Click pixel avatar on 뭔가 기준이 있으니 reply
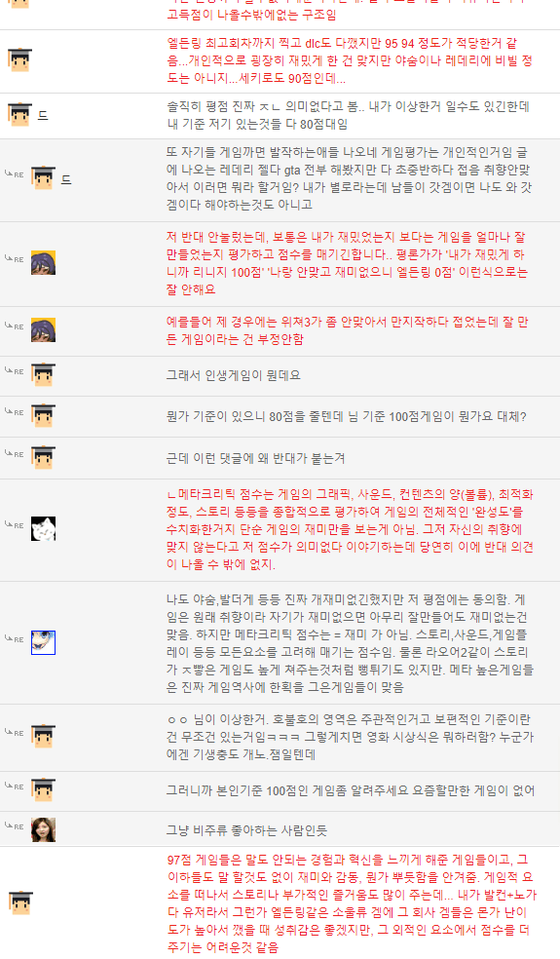 click(x=44, y=415)
